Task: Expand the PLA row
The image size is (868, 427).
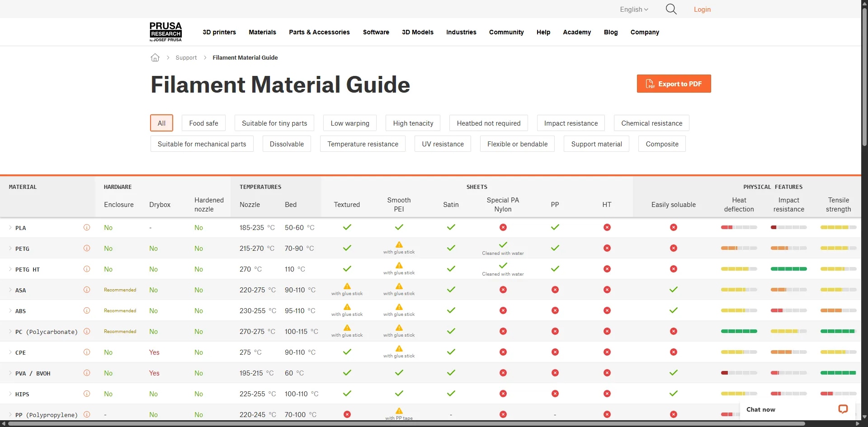Action: coord(10,227)
